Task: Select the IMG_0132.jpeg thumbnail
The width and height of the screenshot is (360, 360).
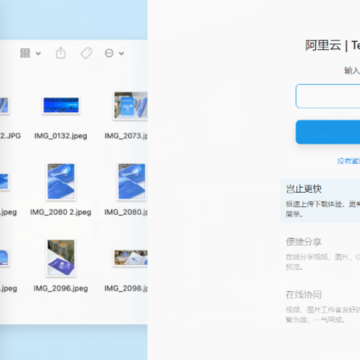Action: pyautogui.click(x=61, y=105)
